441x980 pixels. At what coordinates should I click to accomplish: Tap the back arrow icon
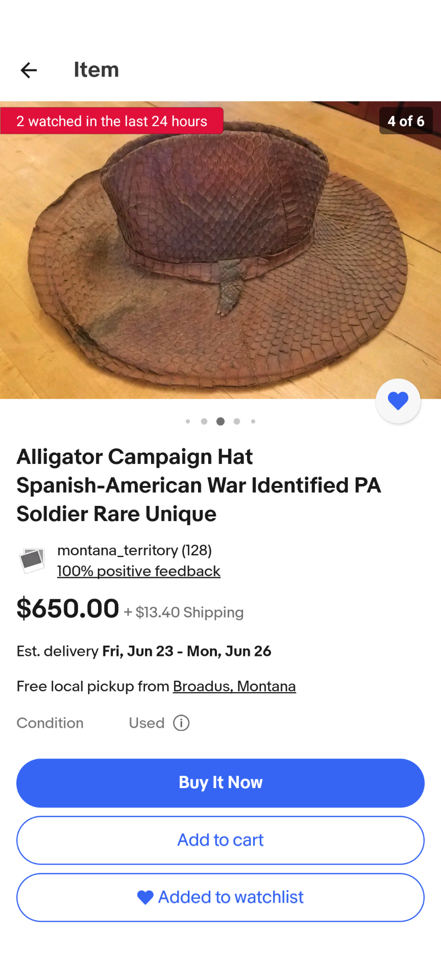point(29,70)
